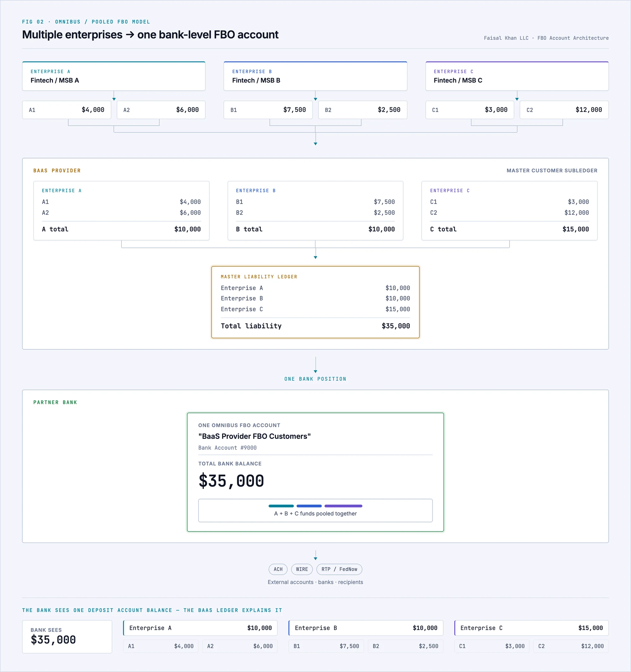The image size is (631, 672).
Task: Click sub-account A1 with $4,000 balance
Action: pyautogui.click(x=67, y=110)
